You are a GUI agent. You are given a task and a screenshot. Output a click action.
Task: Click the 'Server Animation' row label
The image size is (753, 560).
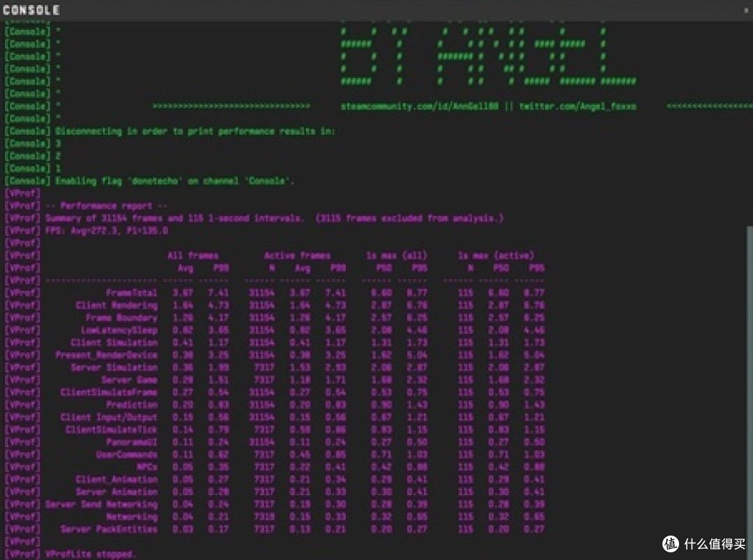click(116, 492)
